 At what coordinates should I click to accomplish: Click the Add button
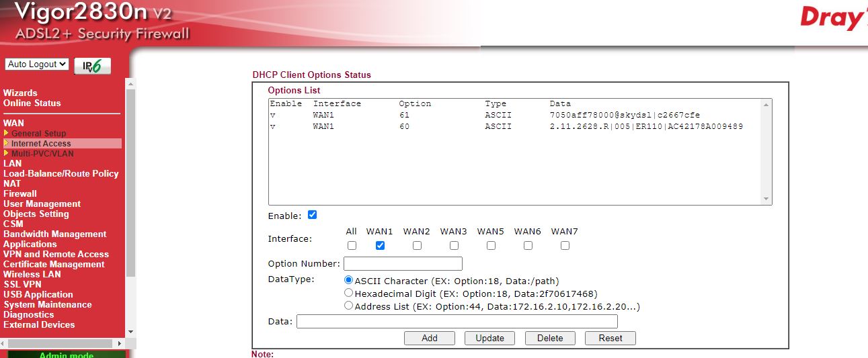pyautogui.click(x=430, y=338)
